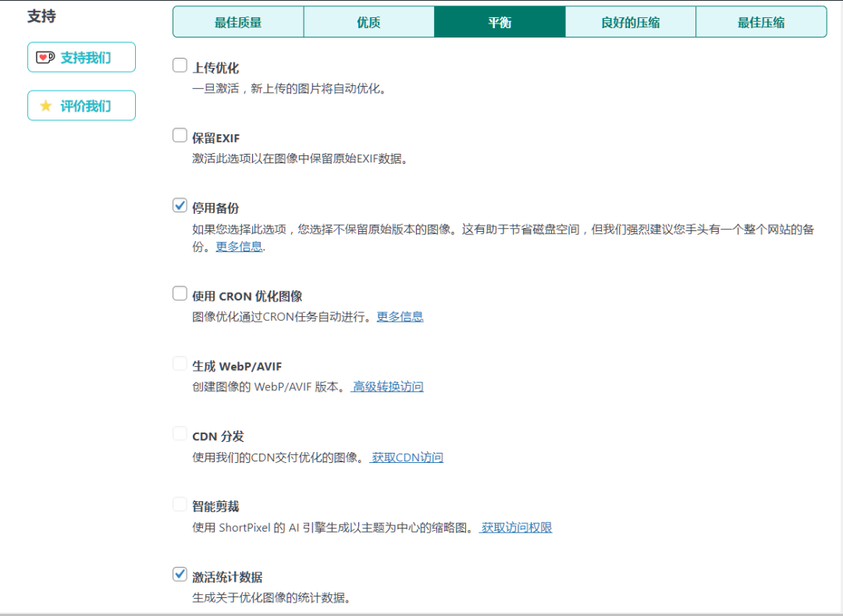Viewport: 843px width, 616px height.
Task: Choose the 良好的压缩 tab
Action: (630, 23)
